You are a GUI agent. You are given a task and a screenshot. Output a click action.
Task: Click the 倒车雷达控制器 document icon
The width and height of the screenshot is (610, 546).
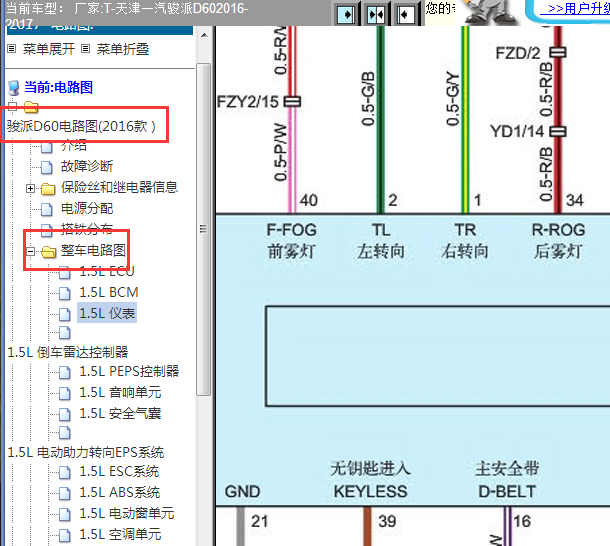pyautogui.click(x=65, y=333)
